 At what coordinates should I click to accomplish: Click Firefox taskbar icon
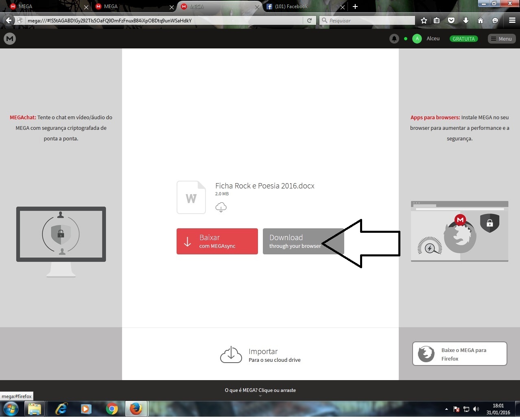coord(136,409)
